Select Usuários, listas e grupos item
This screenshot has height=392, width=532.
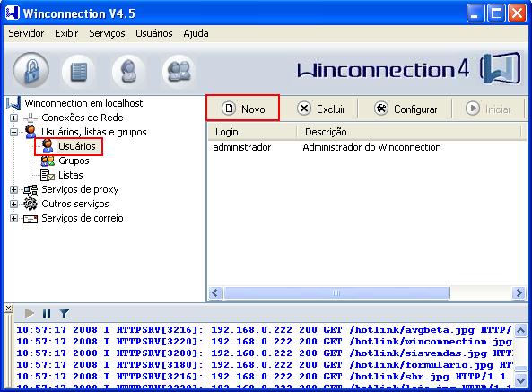coord(94,132)
